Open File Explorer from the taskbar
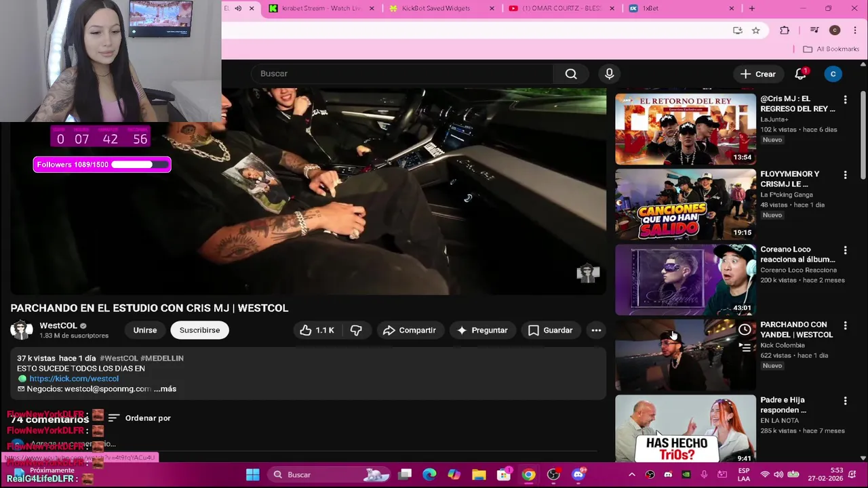This screenshot has height=488, width=868. pos(479,474)
